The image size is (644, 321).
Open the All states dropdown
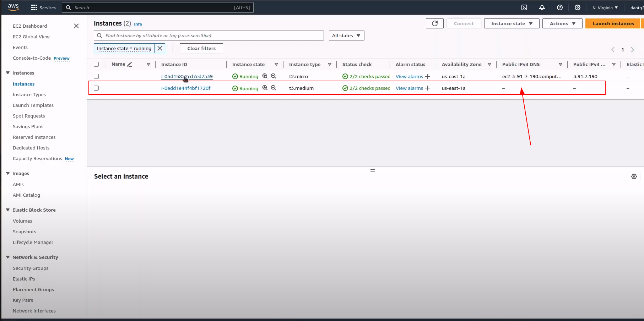pyautogui.click(x=346, y=36)
